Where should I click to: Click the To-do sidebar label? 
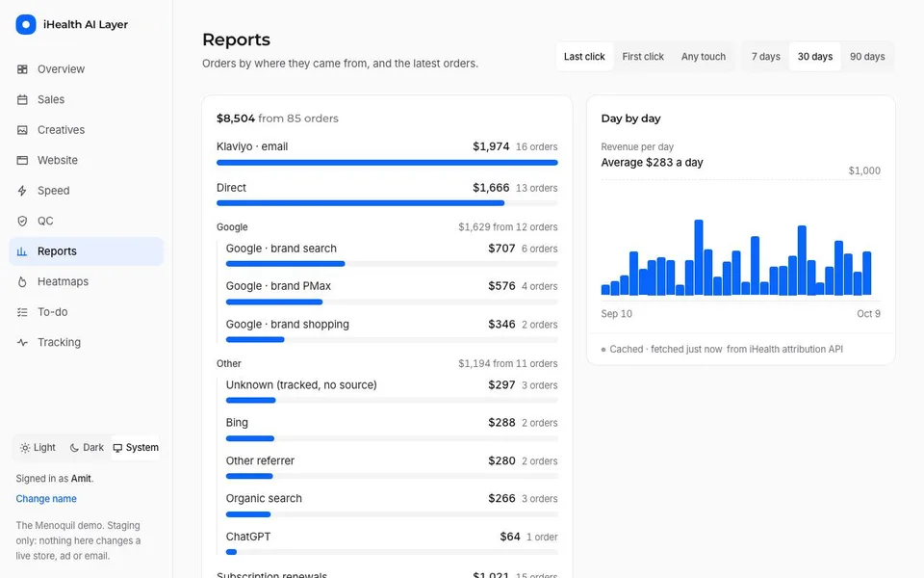[x=52, y=312]
